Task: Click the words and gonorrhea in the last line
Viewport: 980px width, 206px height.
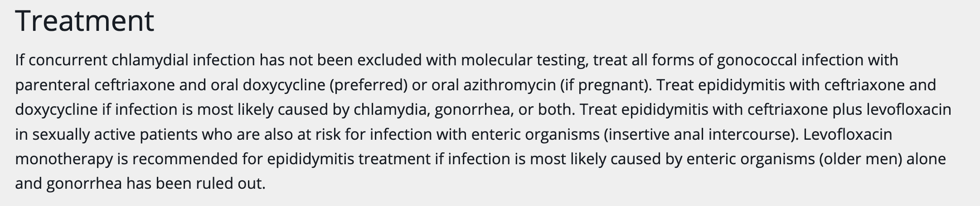Action: tap(68, 184)
